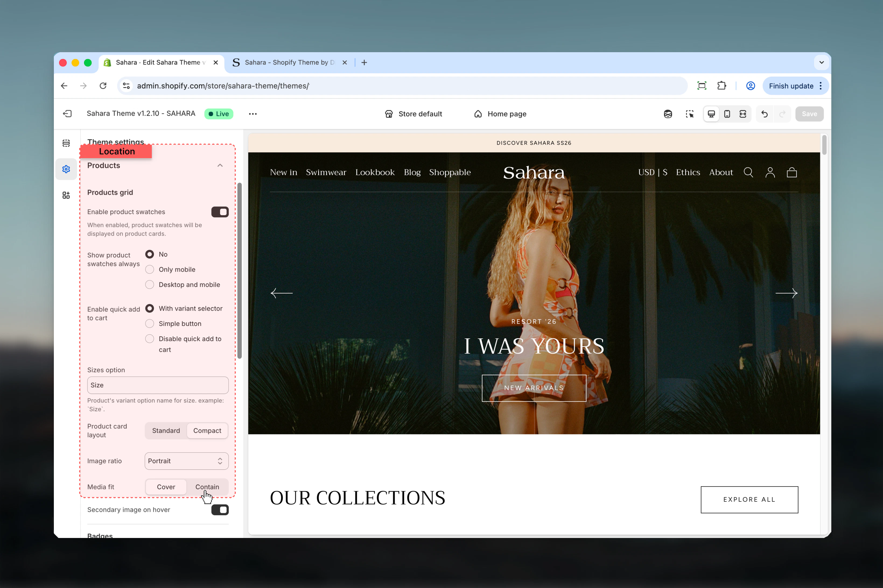
Task: Switch preview to mobile view icon
Action: [727, 114]
